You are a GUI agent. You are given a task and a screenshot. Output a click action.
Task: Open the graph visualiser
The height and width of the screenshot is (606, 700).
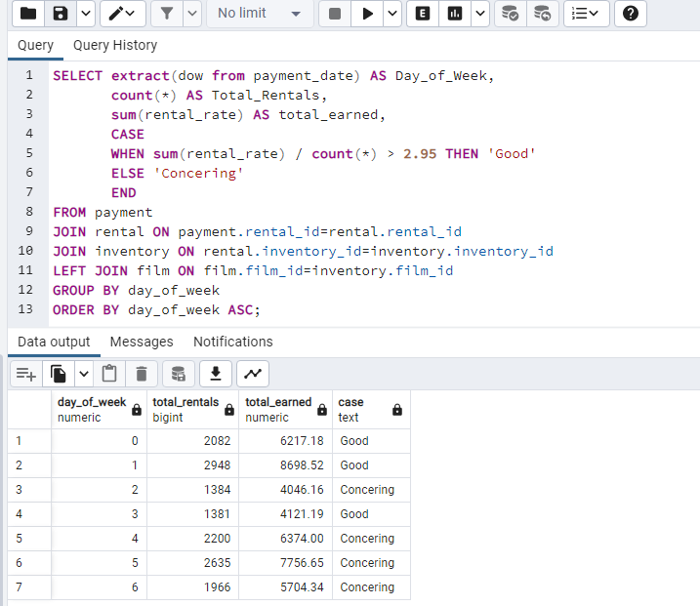[x=253, y=374]
